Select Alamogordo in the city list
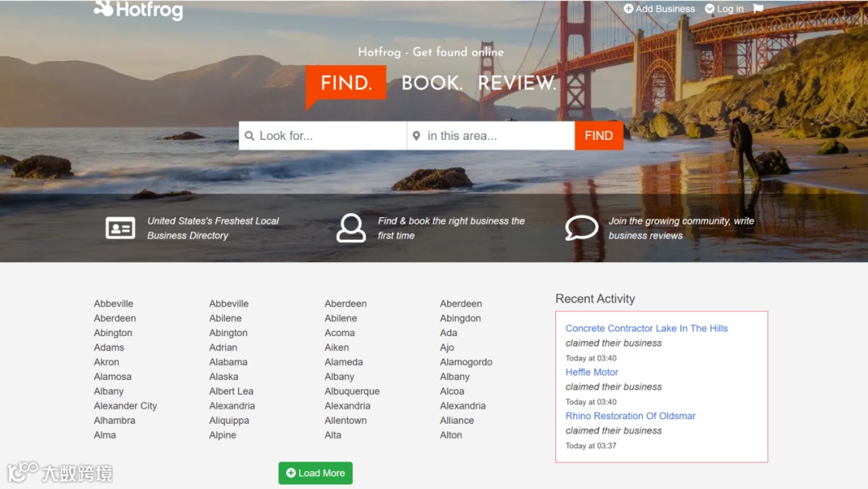868x489 pixels. (x=466, y=362)
